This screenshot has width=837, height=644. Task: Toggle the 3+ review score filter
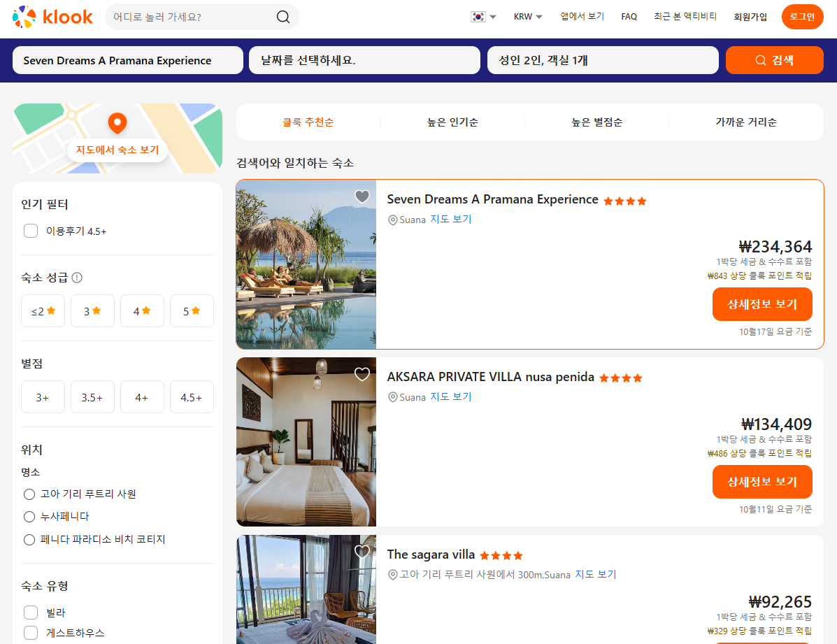[43, 396]
